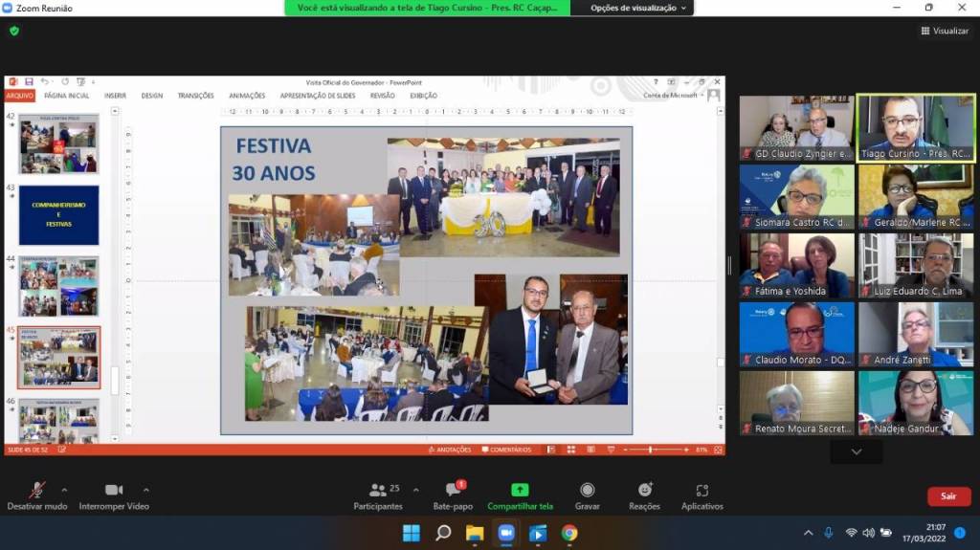The height and width of the screenshot is (550, 980).
Task: Show more participants with the down chevron
Action: (856, 451)
